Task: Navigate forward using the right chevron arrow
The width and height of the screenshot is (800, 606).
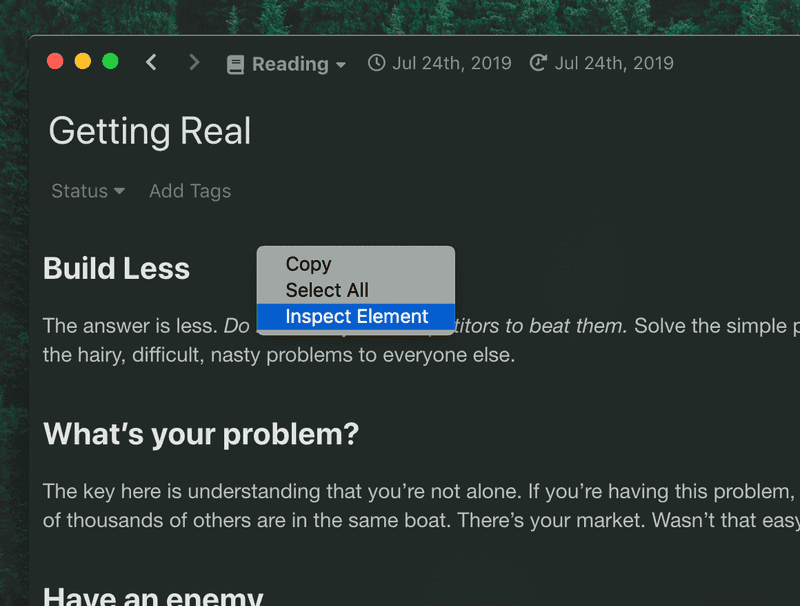Action: click(x=194, y=62)
